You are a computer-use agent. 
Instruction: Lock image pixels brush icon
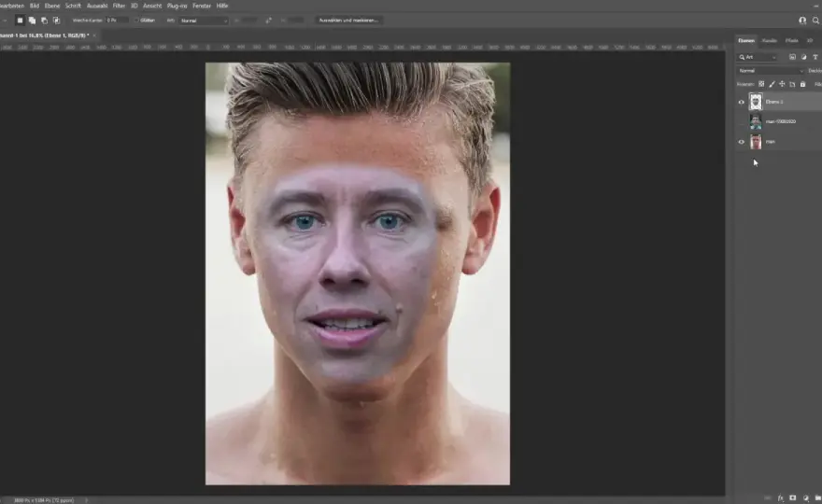772,84
